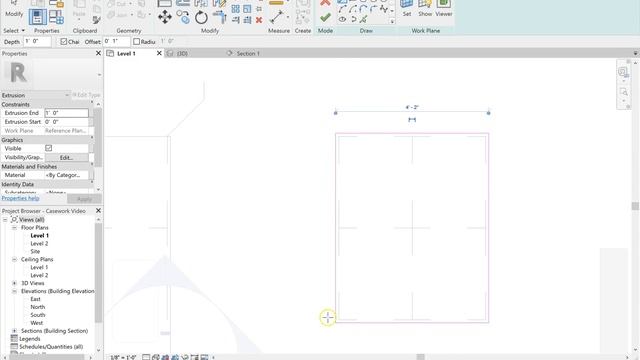Click the Show work plane button

[x=424, y=9]
